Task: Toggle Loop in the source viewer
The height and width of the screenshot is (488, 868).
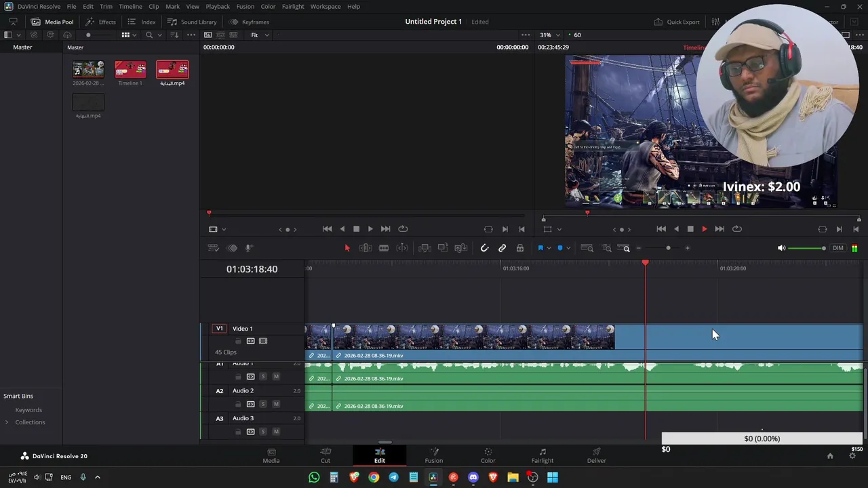Action: tap(403, 229)
